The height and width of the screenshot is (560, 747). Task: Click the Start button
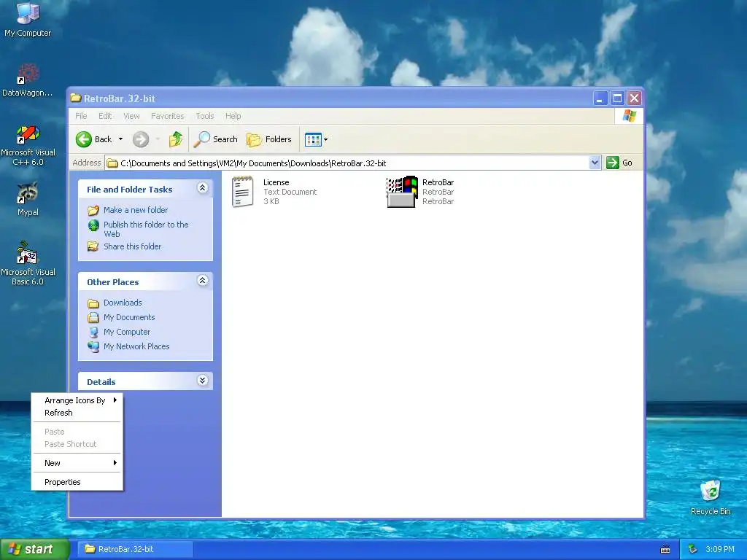click(x=34, y=549)
